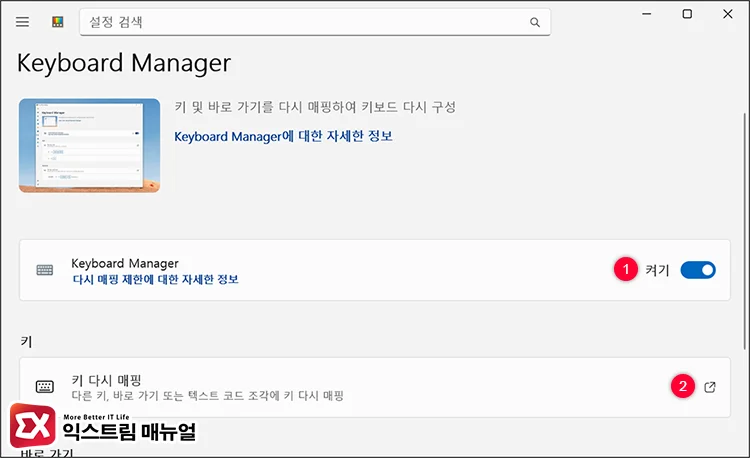The image size is (750, 458).
Task: Click the PowerToys app logo icon
Action: pos(58,22)
